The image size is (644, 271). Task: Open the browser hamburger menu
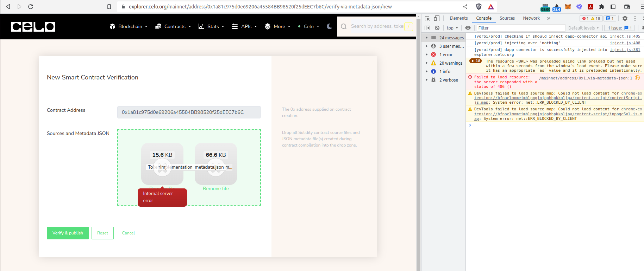click(x=642, y=7)
